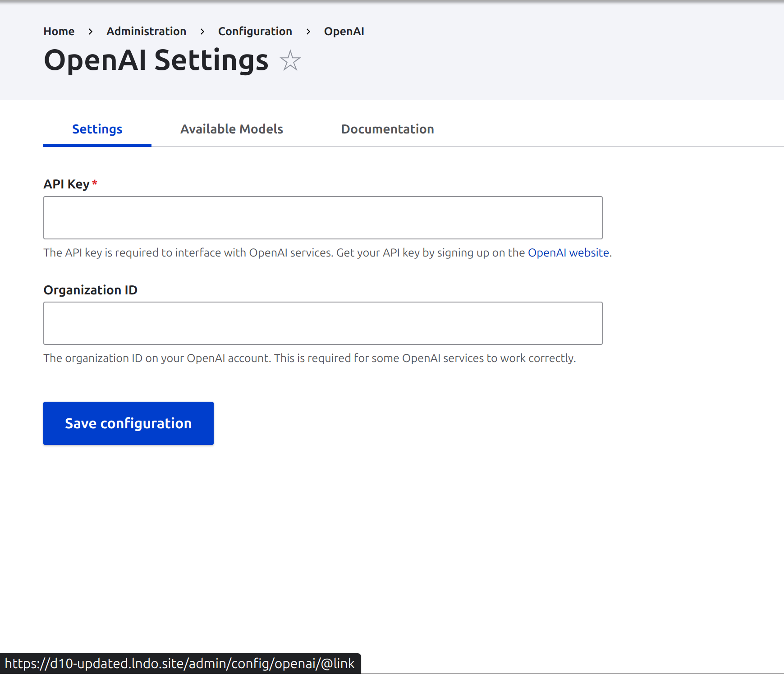The height and width of the screenshot is (674, 784).
Task: Click Save configuration button
Action: point(128,423)
